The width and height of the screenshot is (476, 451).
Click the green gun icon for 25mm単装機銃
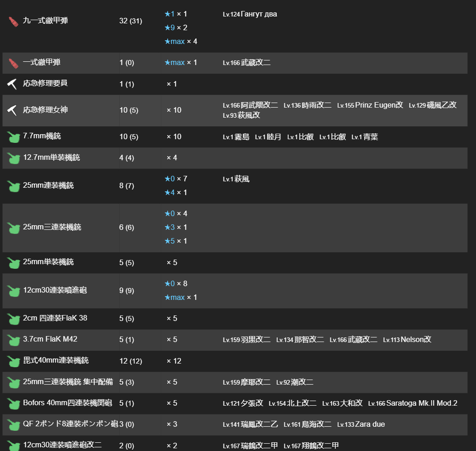coord(13,263)
